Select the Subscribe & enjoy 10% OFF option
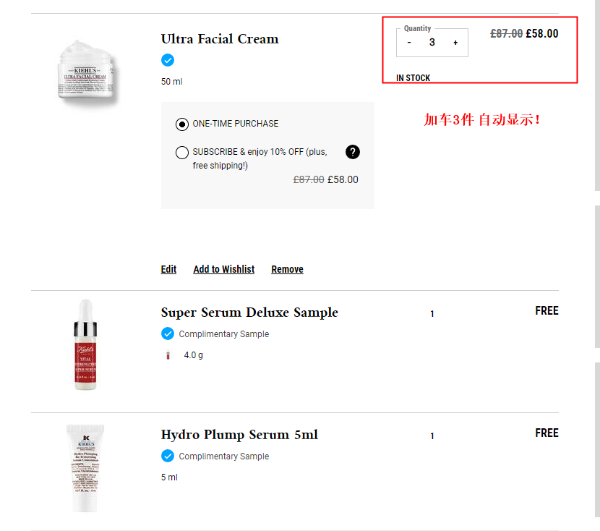This screenshot has height=531, width=600. (182, 152)
